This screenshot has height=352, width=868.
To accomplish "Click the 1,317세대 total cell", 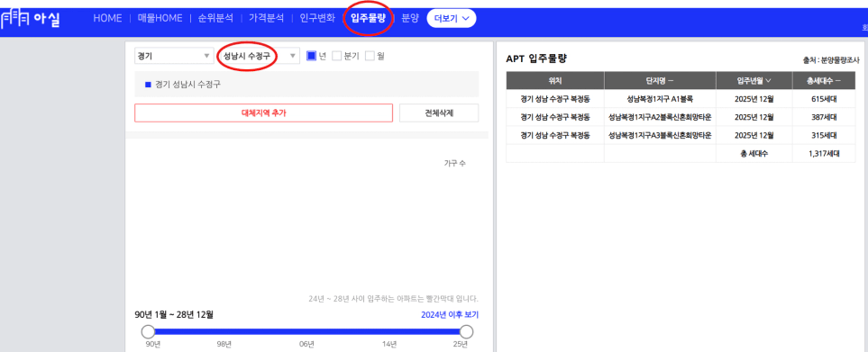I will (x=824, y=154).
